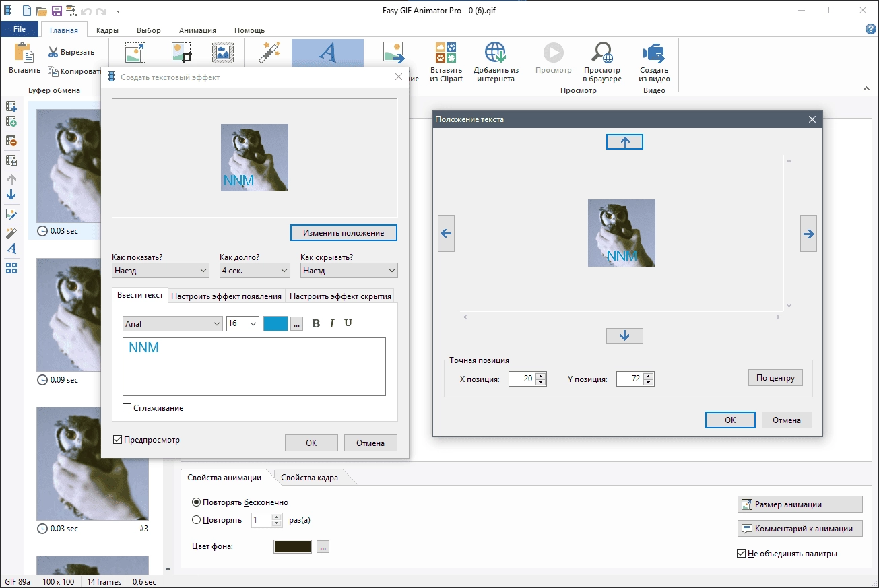Click the Комментарий к анимации button

pyautogui.click(x=800, y=529)
